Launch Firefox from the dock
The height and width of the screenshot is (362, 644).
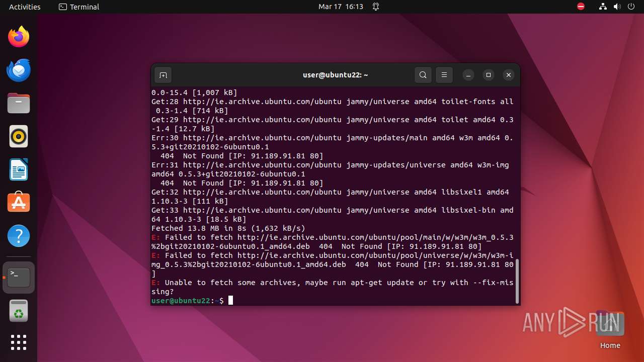19,37
